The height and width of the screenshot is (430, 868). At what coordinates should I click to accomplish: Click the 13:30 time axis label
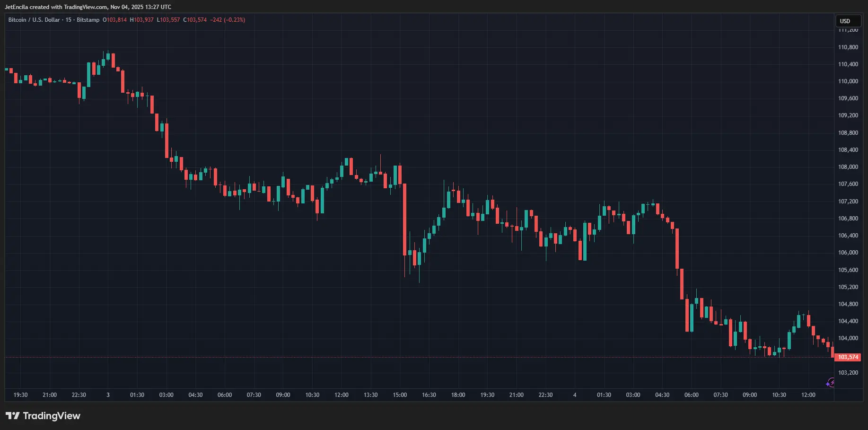tap(371, 395)
